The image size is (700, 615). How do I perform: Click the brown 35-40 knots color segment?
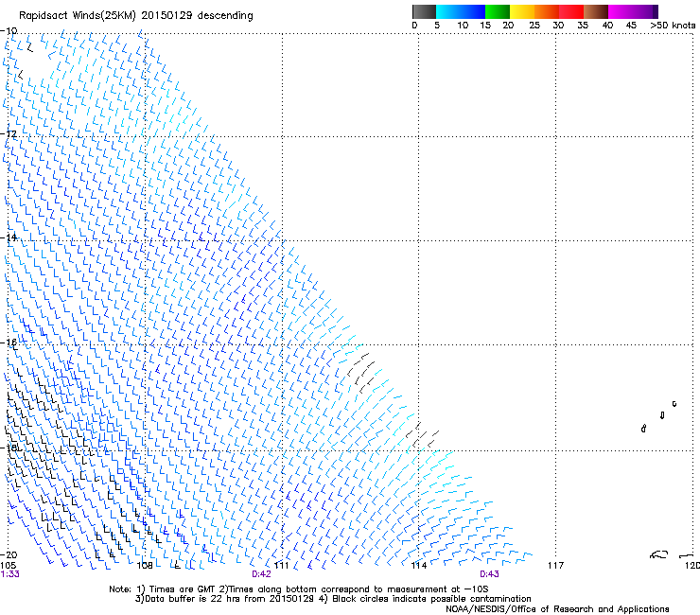tap(596, 11)
